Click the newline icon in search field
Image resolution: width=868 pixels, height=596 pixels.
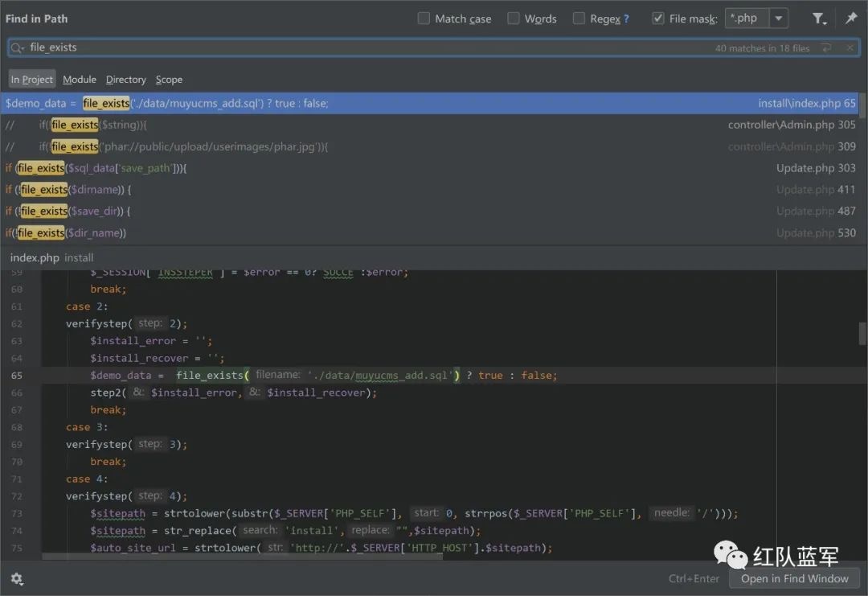click(826, 48)
